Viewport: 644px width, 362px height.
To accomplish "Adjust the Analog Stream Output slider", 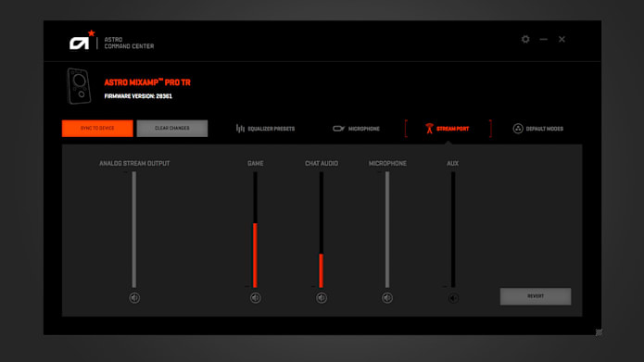I will pyautogui.click(x=133, y=230).
